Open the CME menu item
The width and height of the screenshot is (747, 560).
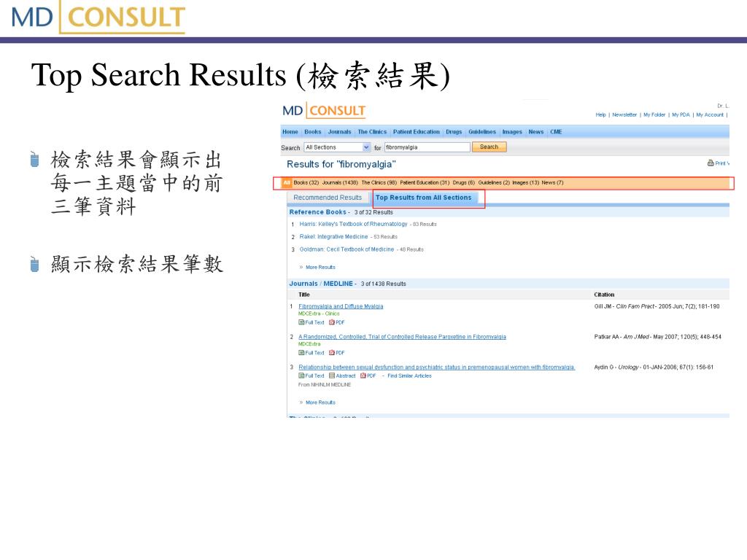click(556, 132)
